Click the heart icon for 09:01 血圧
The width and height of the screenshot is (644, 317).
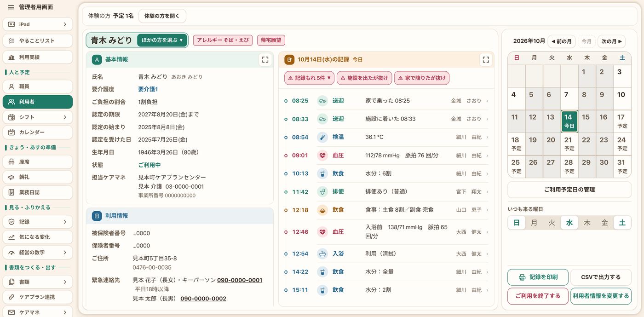coord(322,155)
